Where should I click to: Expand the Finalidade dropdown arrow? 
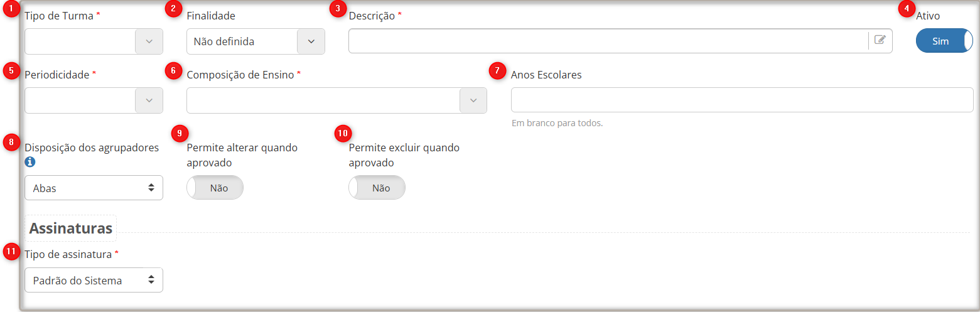311,41
